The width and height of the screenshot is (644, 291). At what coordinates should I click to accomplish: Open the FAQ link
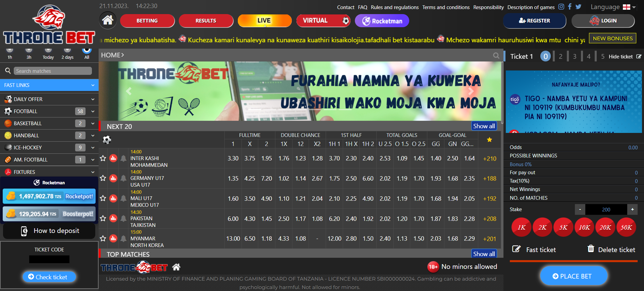coord(363,7)
